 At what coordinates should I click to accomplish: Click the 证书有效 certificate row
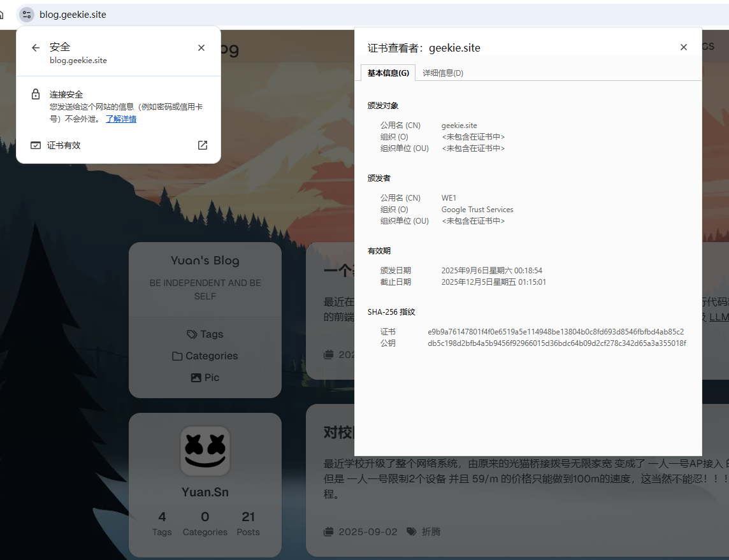click(x=64, y=145)
